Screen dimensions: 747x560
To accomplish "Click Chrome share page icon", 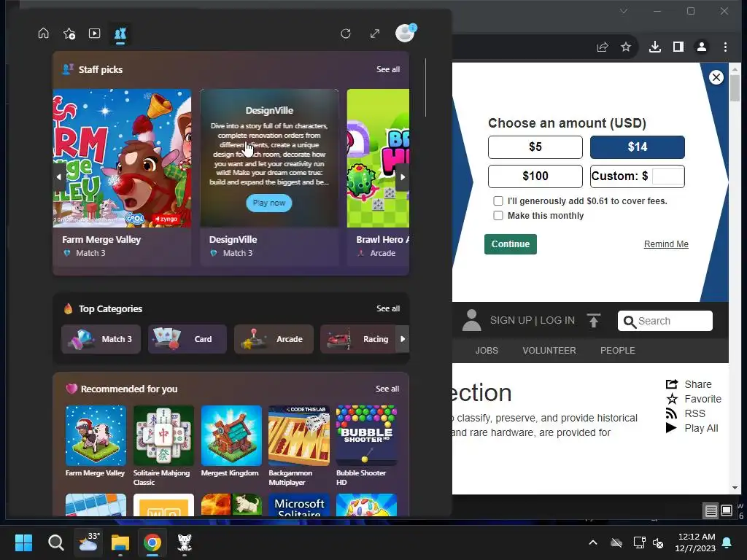I will (x=603, y=47).
